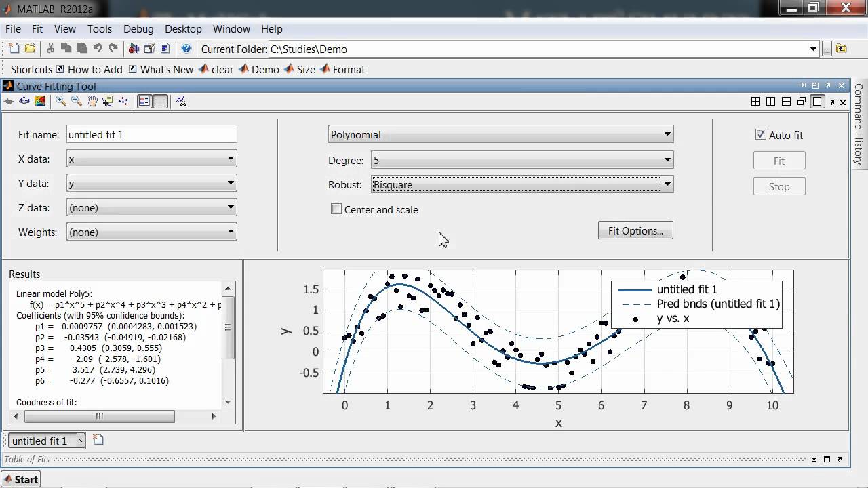Open the Z data dropdown

[x=151, y=208]
